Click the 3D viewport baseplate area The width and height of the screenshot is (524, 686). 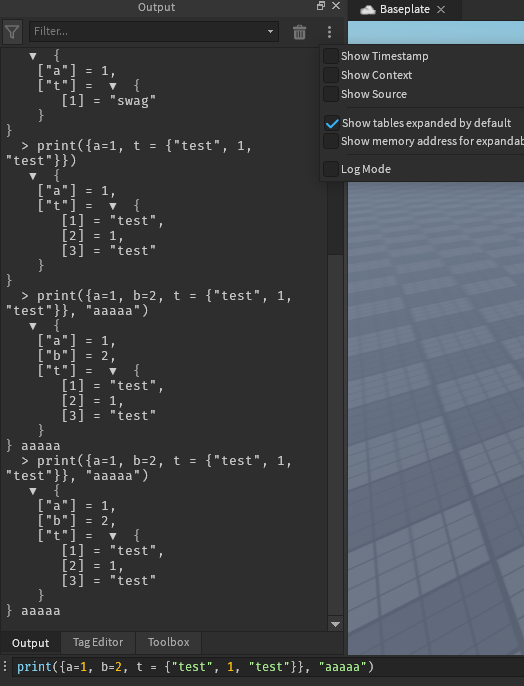(436, 418)
